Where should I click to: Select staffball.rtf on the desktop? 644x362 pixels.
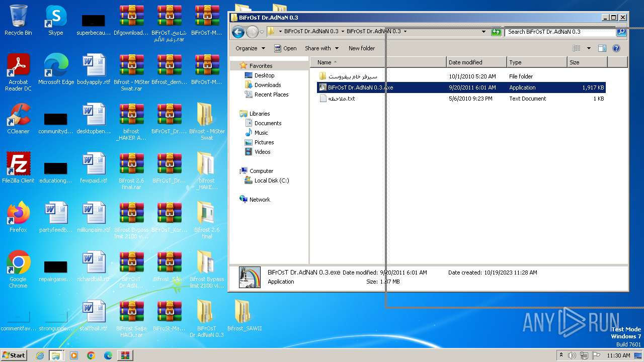pyautogui.click(x=94, y=316)
